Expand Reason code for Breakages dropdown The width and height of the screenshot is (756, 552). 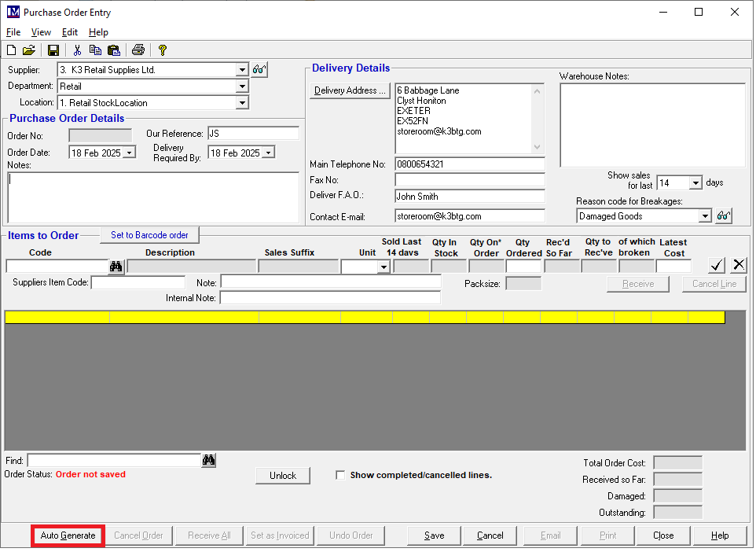point(705,216)
